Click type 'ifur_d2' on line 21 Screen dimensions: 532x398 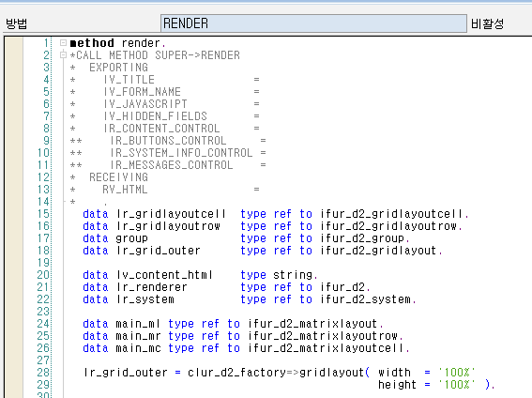click(x=342, y=287)
